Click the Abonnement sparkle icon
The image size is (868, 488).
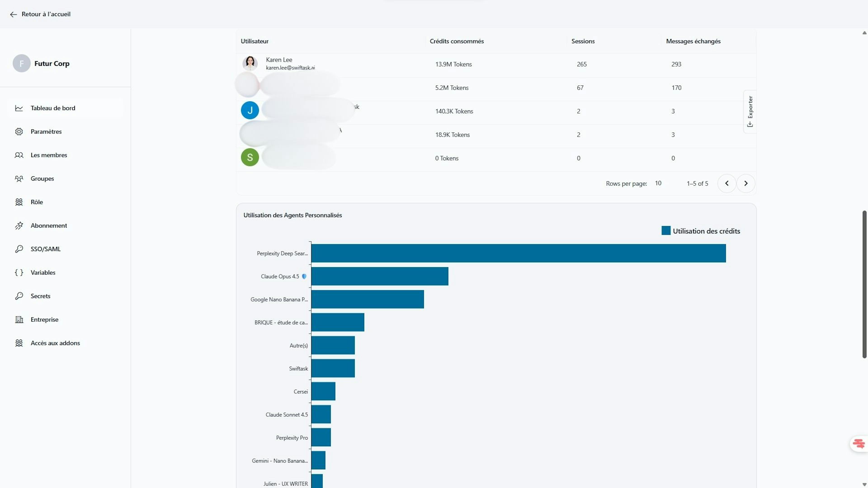coord(19,226)
